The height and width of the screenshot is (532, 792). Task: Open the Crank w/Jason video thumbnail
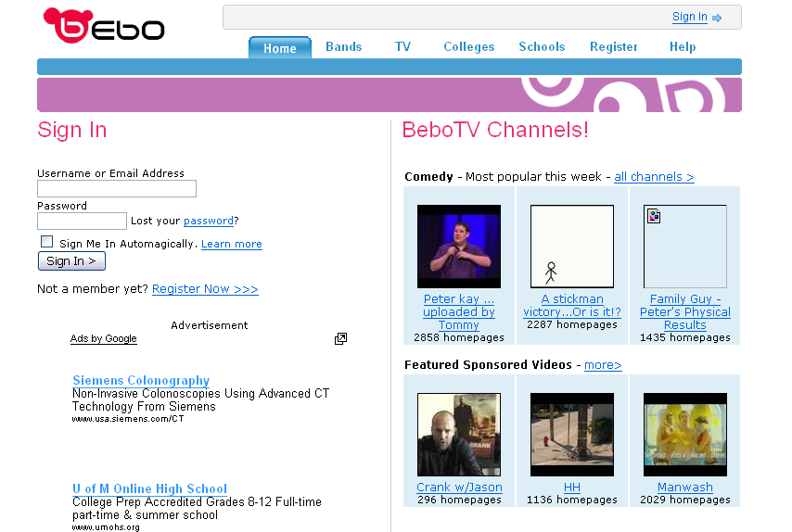[x=459, y=435]
